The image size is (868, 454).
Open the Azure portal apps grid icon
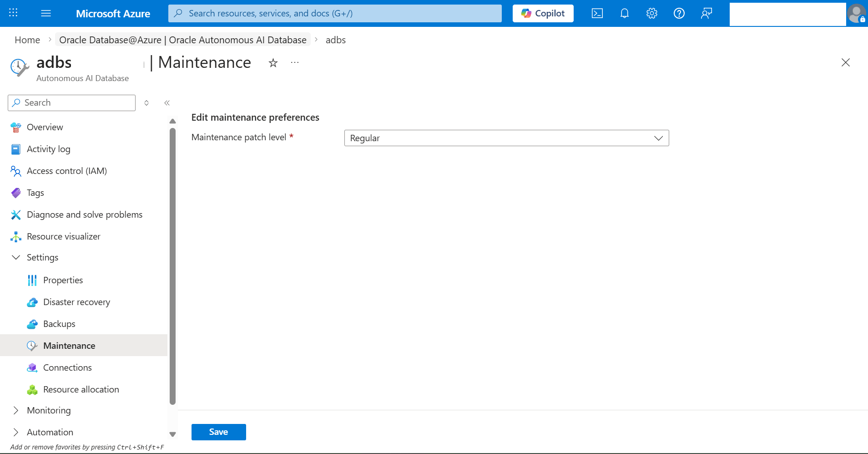pos(13,13)
